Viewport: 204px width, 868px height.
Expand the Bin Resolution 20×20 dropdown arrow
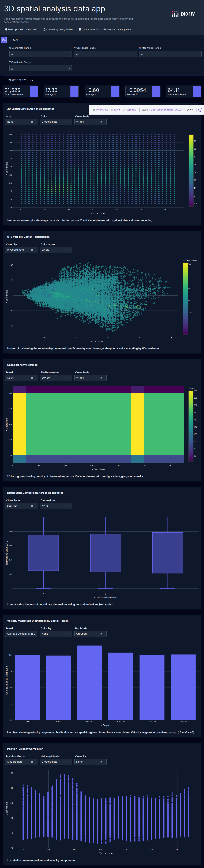pyautogui.click(x=70, y=378)
